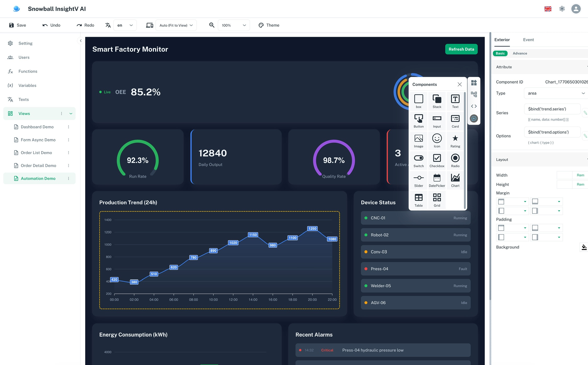Open the language dropdown showing en
The width and height of the screenshot is (588, 365).
(x=125, y=25)
